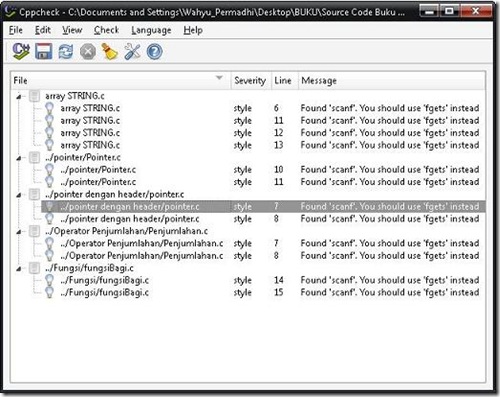Screen dimensions: 500x397
Task: Open the Language menu
Action: point(151,30)
